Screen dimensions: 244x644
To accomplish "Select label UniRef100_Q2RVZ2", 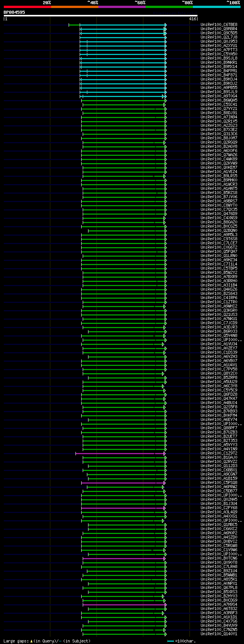I will point(219,462).
